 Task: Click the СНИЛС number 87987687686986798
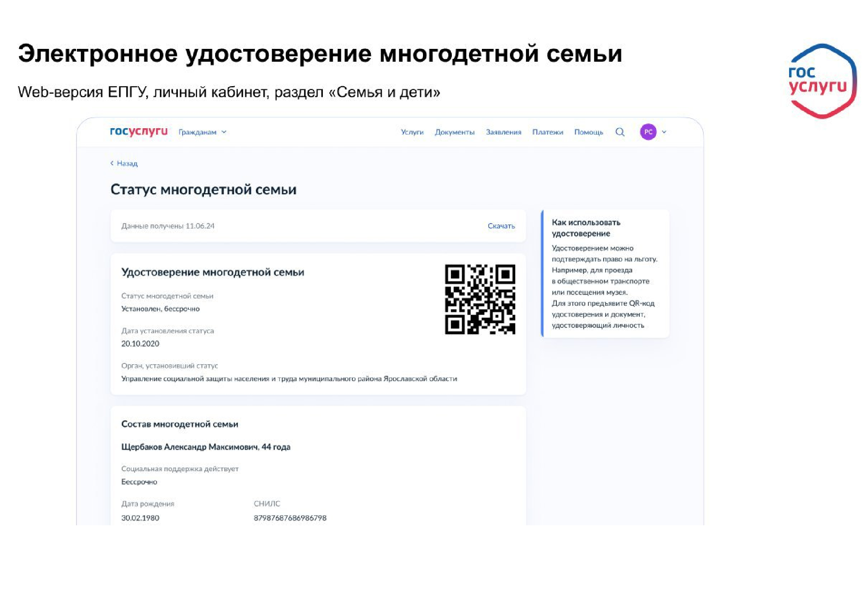point(290,518)
